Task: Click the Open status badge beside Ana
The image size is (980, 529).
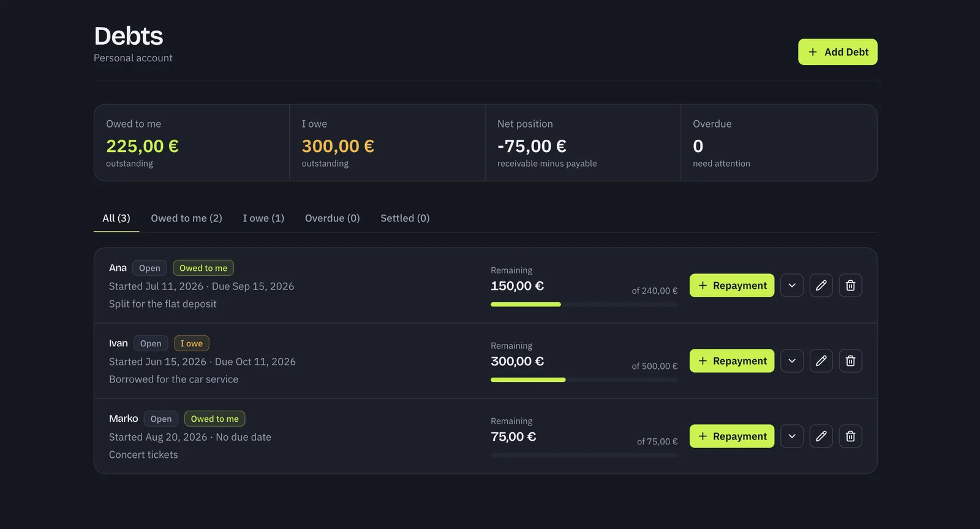Action: (x=149, y=268)
